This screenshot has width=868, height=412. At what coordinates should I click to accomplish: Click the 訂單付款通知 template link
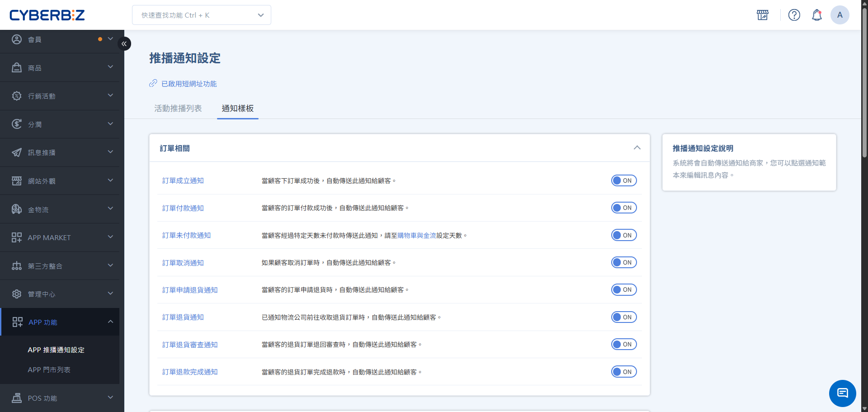(x=183, y=208)
